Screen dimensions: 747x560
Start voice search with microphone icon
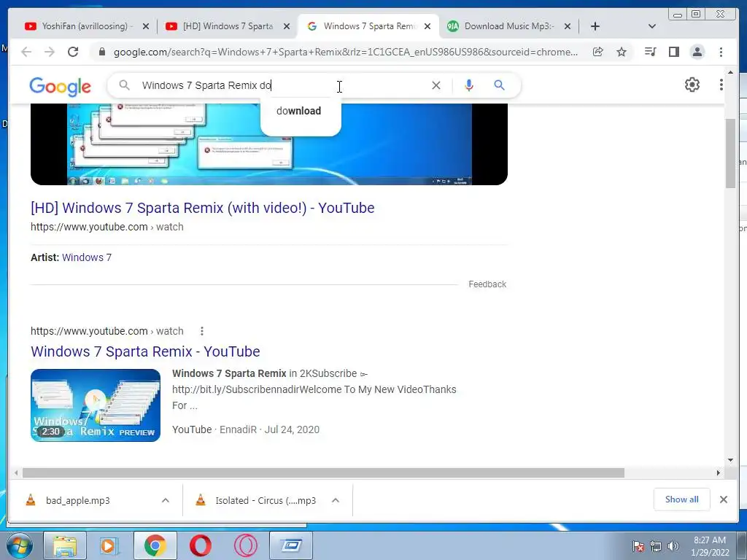(469, 85)
